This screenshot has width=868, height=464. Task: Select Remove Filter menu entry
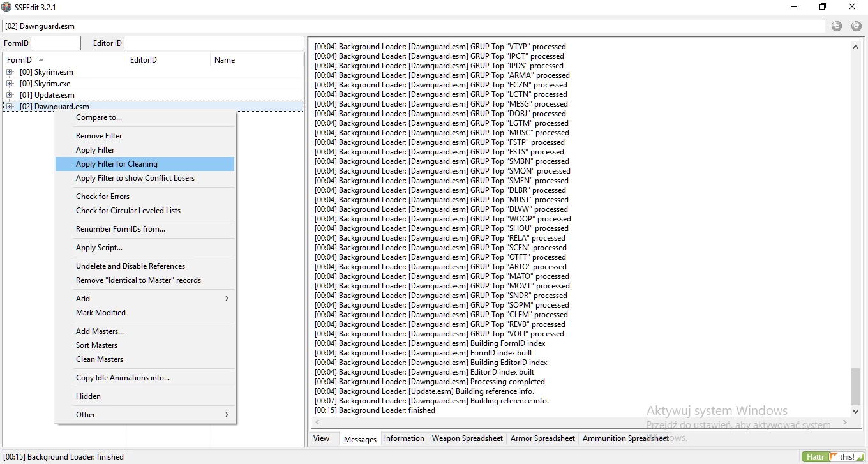tap(145, 136)
